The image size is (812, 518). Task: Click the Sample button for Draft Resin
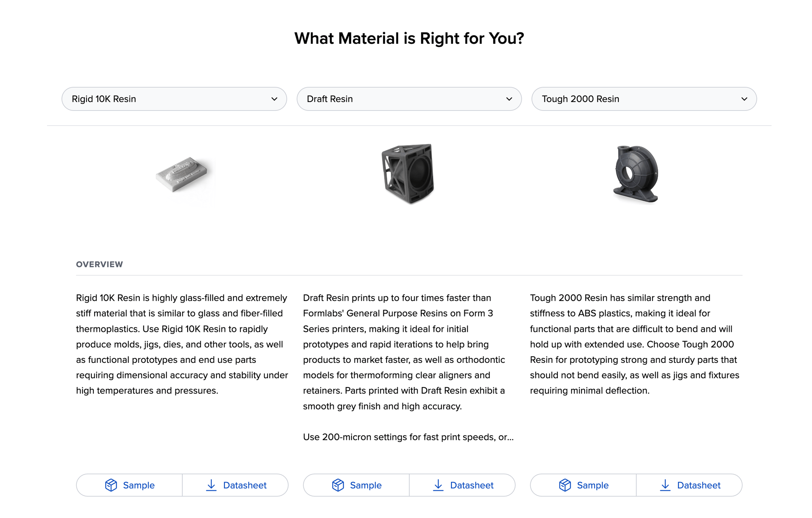pyautogui.click(x=356, y=485)
